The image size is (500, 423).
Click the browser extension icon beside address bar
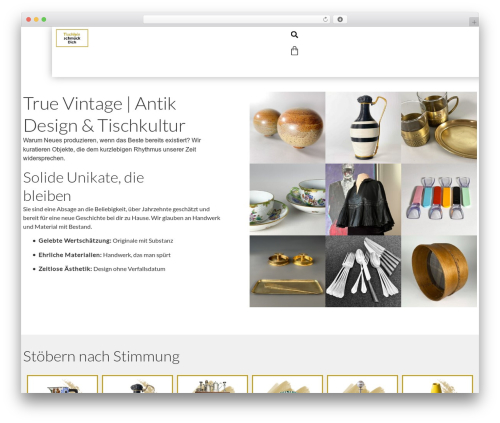[x=340, y=20]
